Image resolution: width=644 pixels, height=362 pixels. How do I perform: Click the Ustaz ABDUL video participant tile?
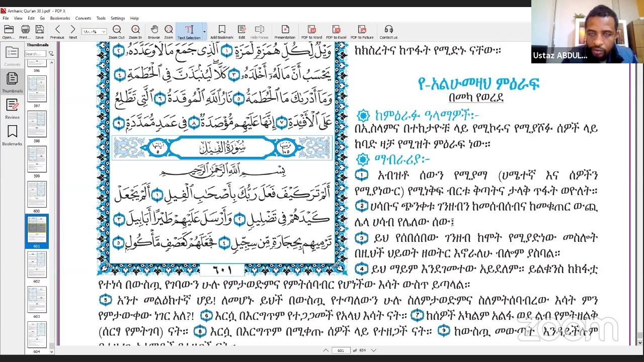(x=587, y=32)
